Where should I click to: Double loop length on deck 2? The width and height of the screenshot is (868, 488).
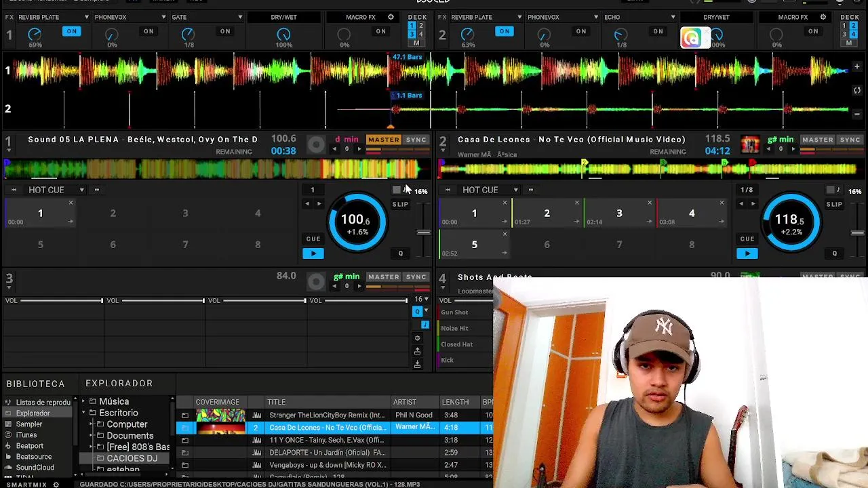tap(753, 203)
